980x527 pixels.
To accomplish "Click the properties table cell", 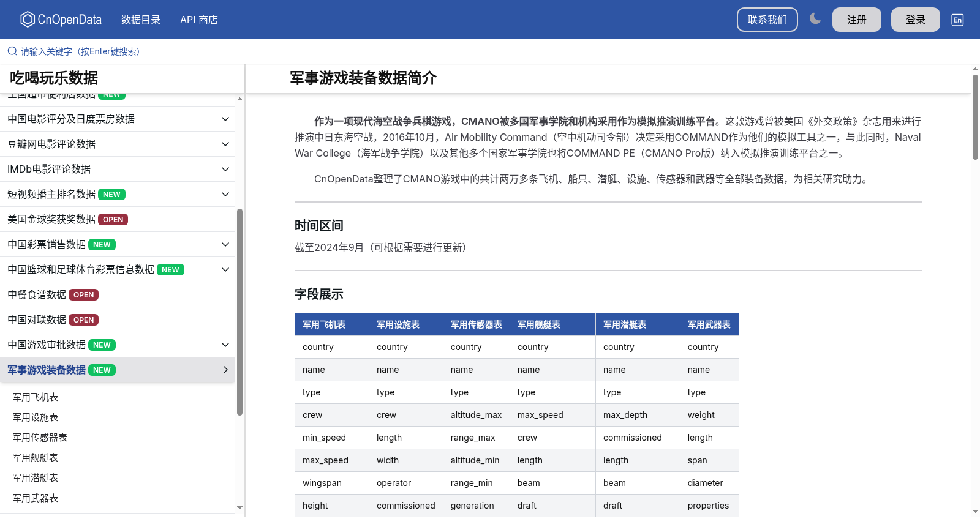I will (x=709, y=506).
